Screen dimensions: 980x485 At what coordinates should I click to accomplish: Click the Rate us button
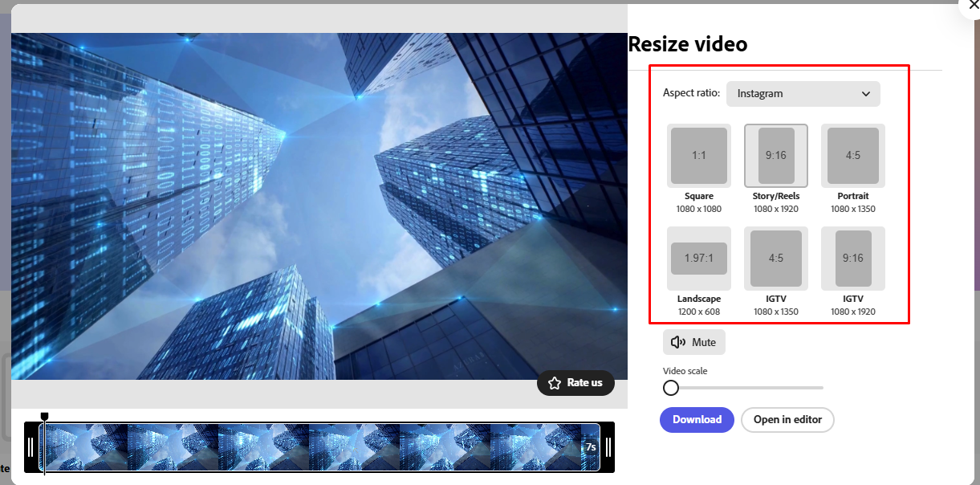pyautogui.click(x=575, y=383)
